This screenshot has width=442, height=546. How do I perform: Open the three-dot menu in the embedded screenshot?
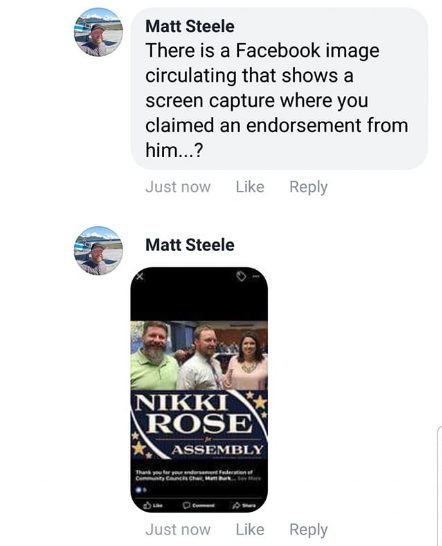click(x=256, y=276)
